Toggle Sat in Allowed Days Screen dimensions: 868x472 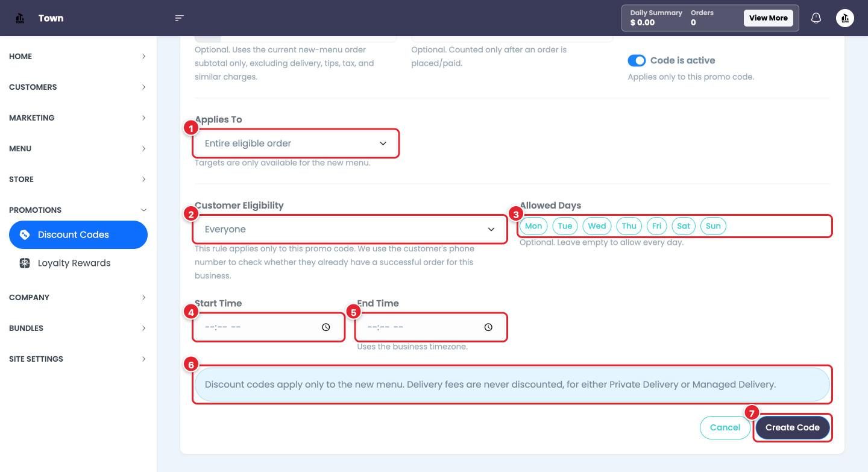pos(684,226)
